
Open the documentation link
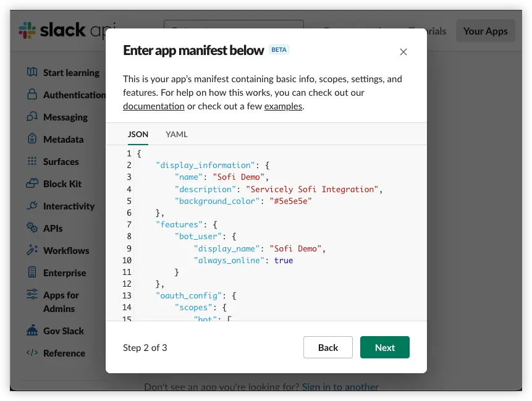[154, 106]
